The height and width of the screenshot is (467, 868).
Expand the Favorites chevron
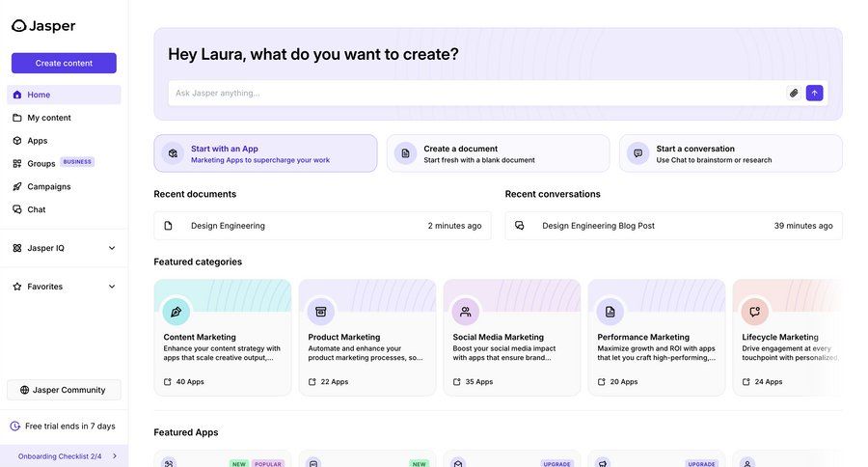pyautogui.click(x=112, y=287)
